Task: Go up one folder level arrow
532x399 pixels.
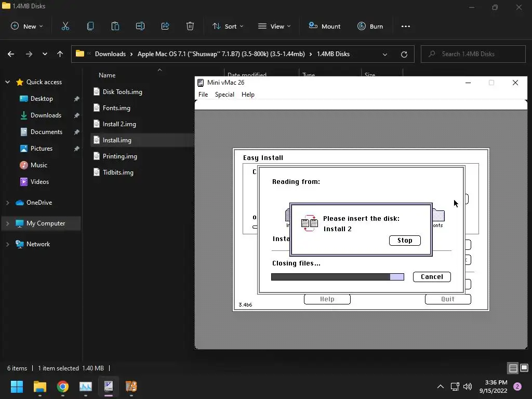Action: tap(60, 54)
